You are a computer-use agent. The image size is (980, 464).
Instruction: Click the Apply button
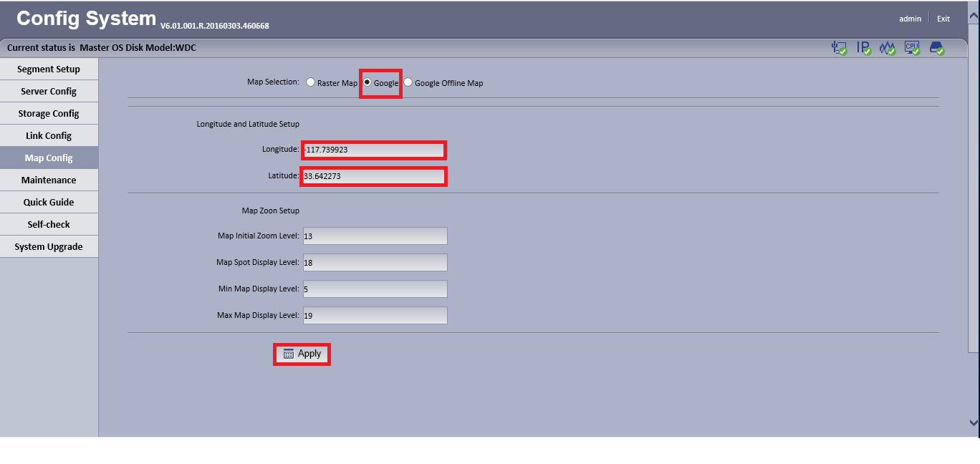tap(302, 354)
